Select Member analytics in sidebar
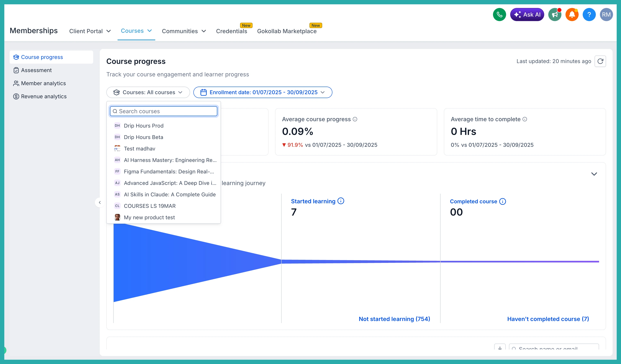Image resolution: width=621 pixels, height=364 pixels. pyautogui.click(x=51, y=83)
